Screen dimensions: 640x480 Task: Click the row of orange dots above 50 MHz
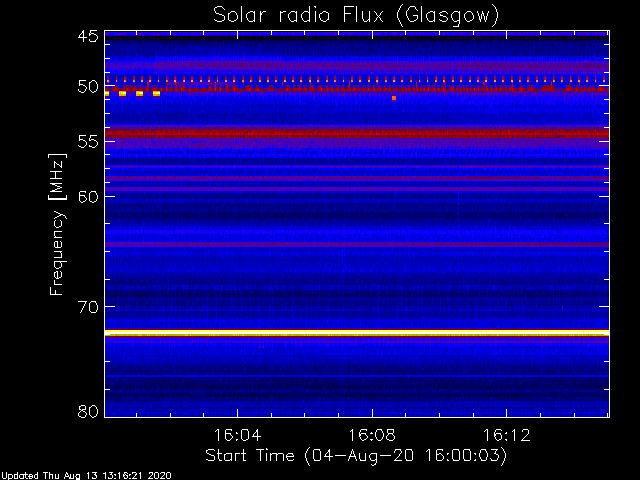pyautogui.click(x=356, y=80)
